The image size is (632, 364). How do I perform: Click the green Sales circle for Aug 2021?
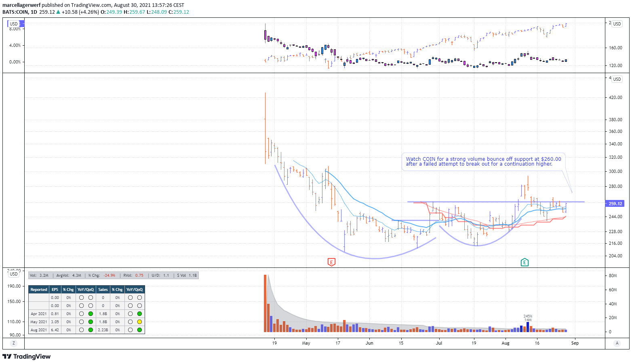tap(139, 330)
